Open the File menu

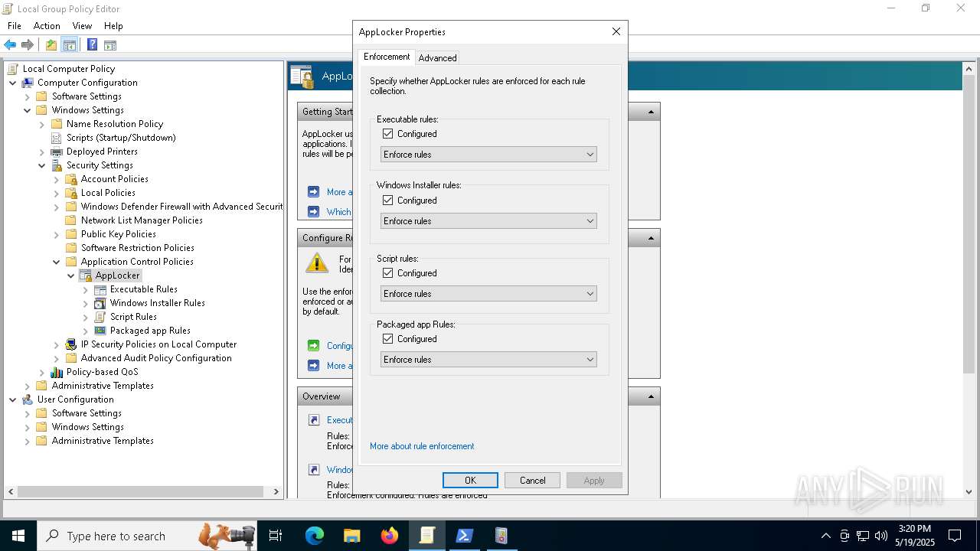pyautogui.click(x=15, y=25)
